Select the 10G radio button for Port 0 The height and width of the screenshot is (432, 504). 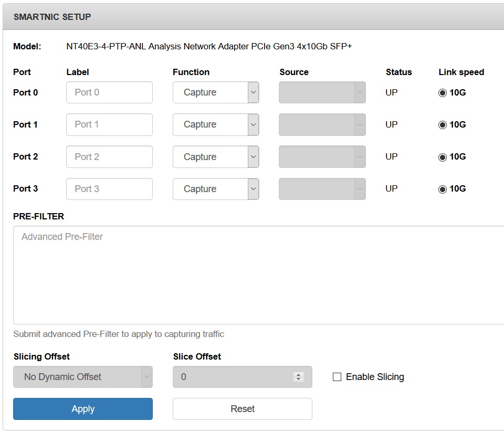442,93
